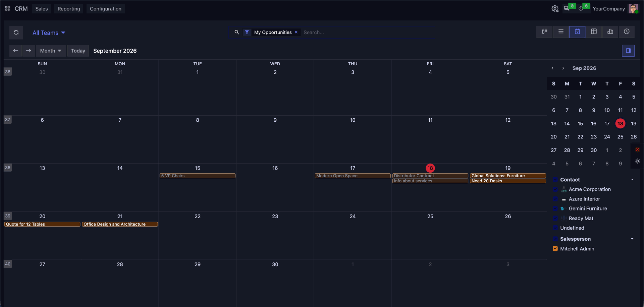
Task: Open the Sales menu
Action: [x=42, y=9]
